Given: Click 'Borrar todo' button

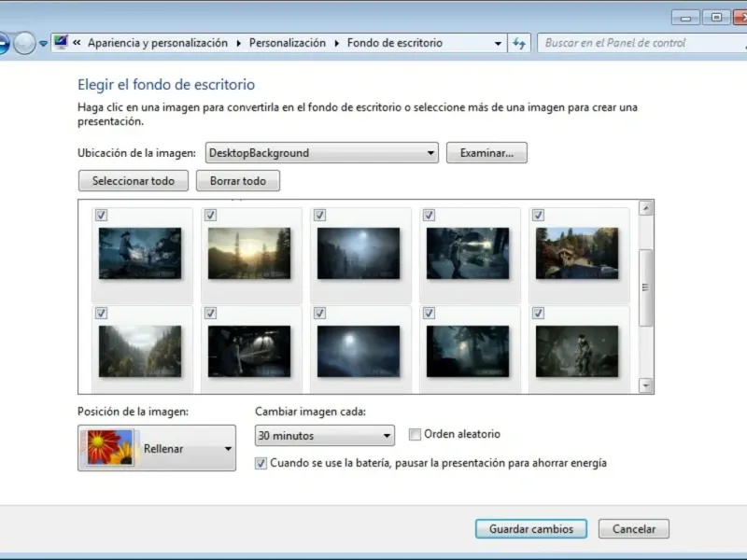Looking at the screenshot, I should point(238,181).
